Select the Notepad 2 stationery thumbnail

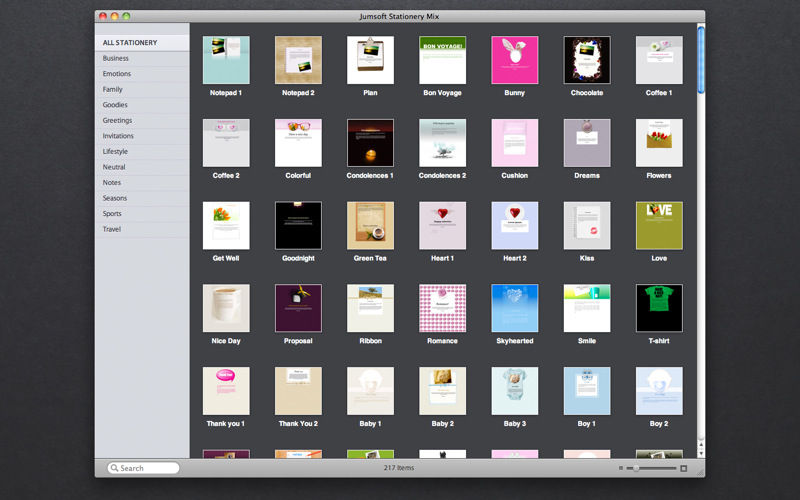[x=298, y=60]
